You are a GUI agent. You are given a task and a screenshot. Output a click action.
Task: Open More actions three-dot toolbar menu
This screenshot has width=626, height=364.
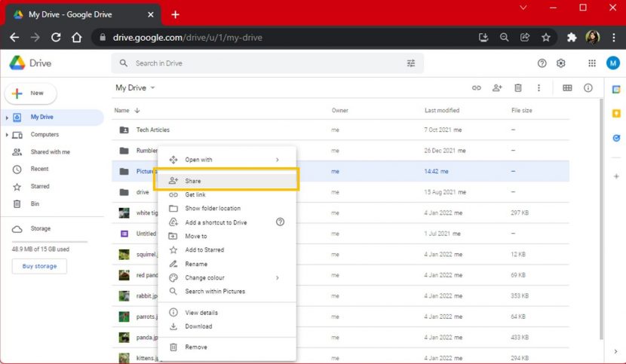(x=539, y=88)
